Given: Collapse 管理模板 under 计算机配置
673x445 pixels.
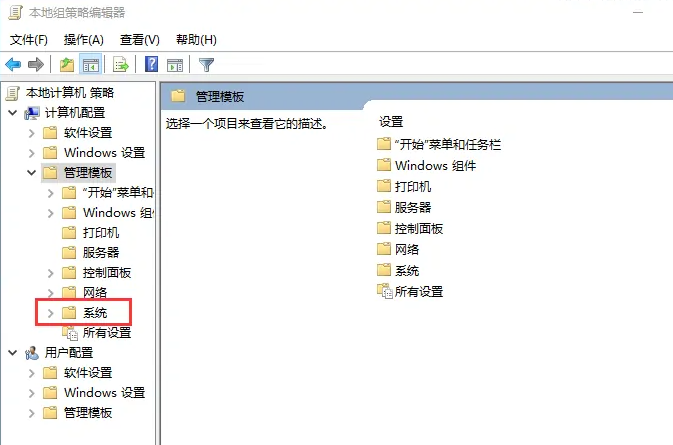Looking at the screenshot, I should tap(31, 173).
